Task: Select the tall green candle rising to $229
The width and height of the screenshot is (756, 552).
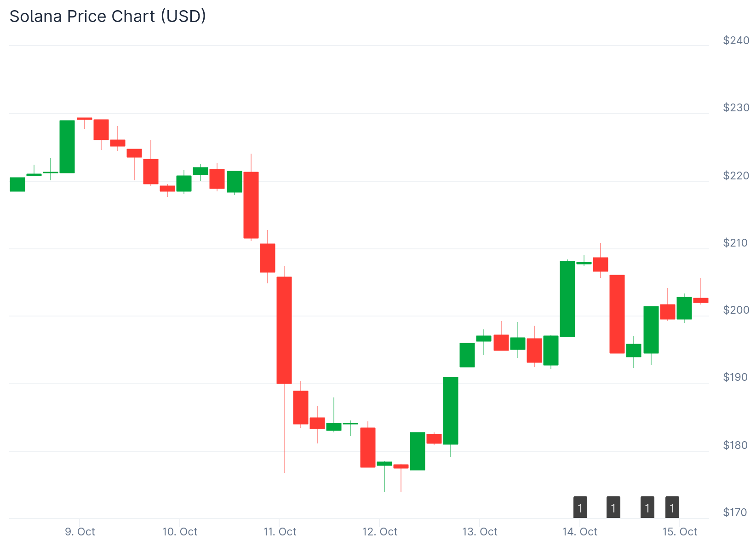Action: [67, 147]
